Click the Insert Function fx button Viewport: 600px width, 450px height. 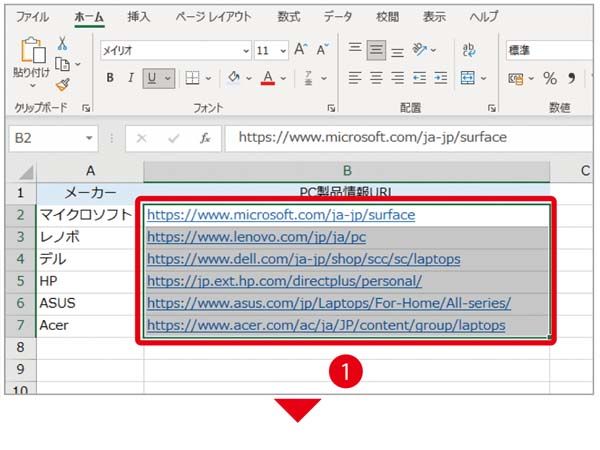[x=205, y=138]
